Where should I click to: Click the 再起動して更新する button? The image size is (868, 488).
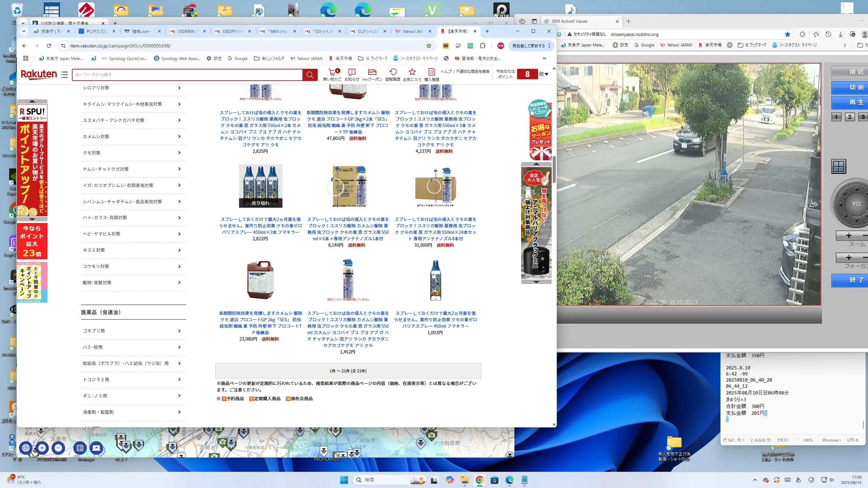tap(528, 46)
